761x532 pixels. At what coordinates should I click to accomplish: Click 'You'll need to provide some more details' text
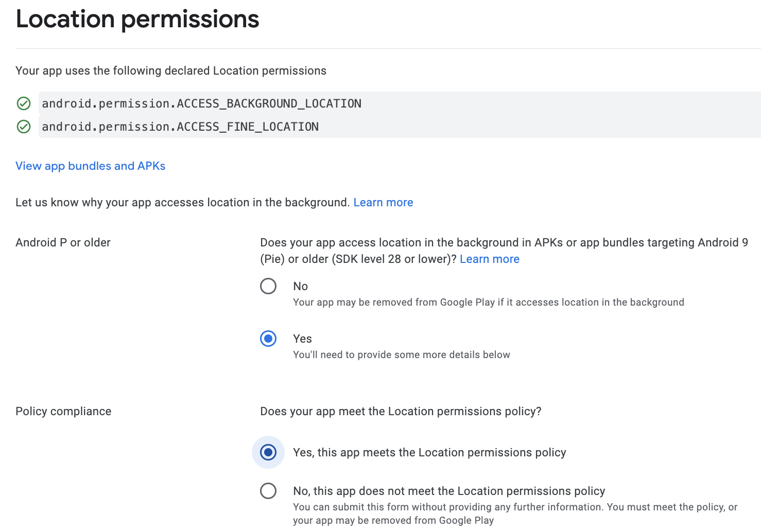pyautogui.click(x=401, y=354)
